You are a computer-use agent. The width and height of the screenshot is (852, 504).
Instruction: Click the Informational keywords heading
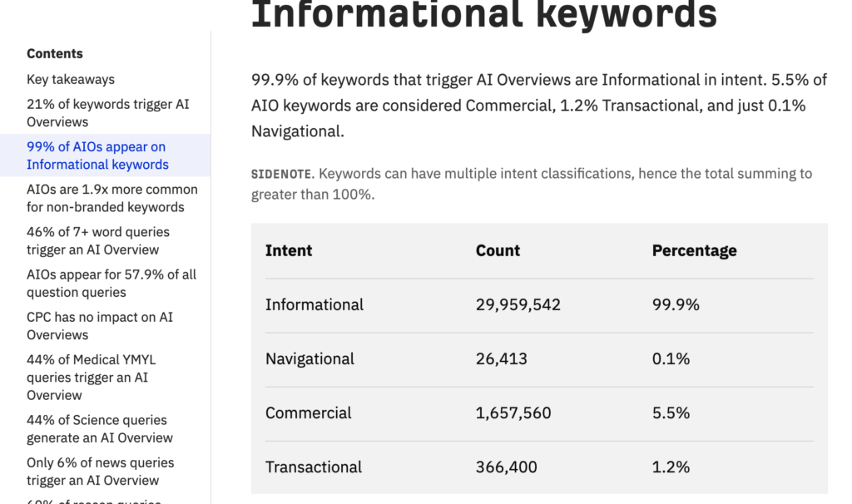pos(483,13)
